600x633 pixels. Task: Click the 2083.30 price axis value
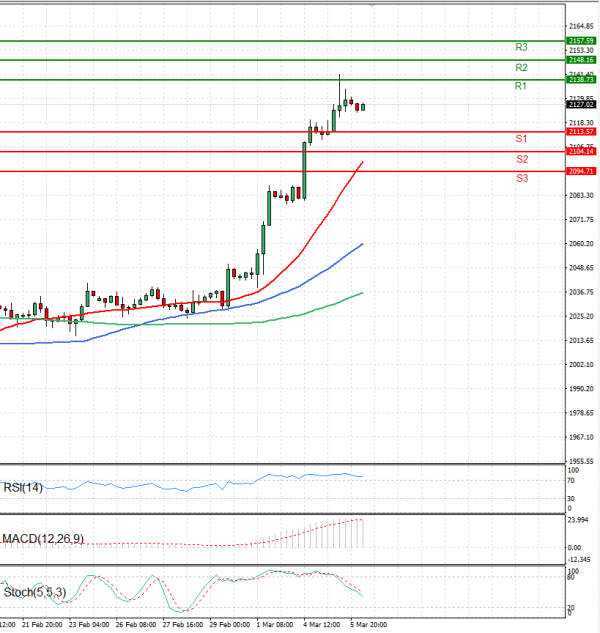[x=581, y=195]
